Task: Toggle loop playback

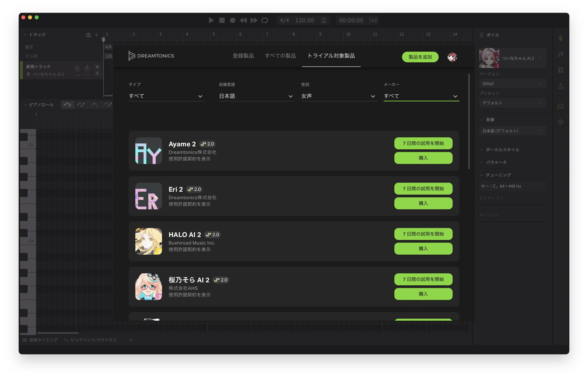Action: click(265, 20)
